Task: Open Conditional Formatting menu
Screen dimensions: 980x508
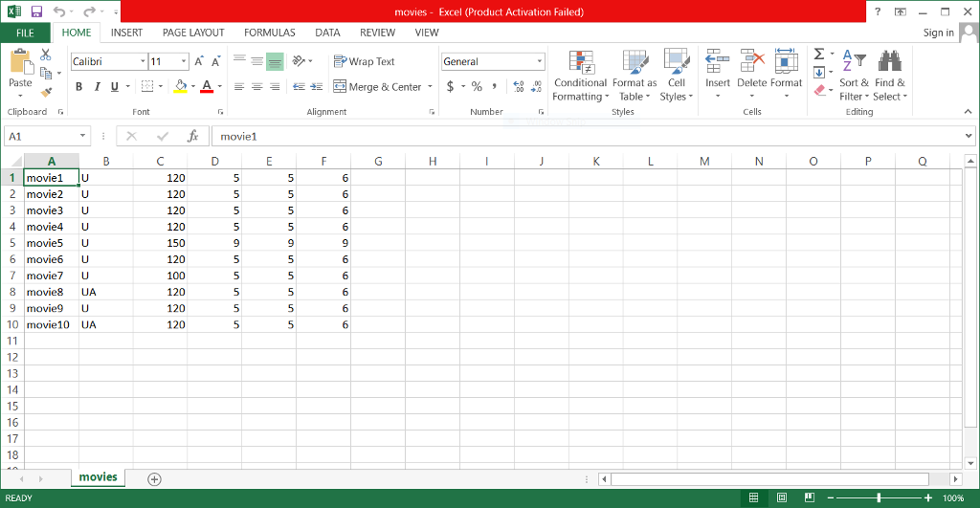Action: pyautogui.click(x=581, y=76)
